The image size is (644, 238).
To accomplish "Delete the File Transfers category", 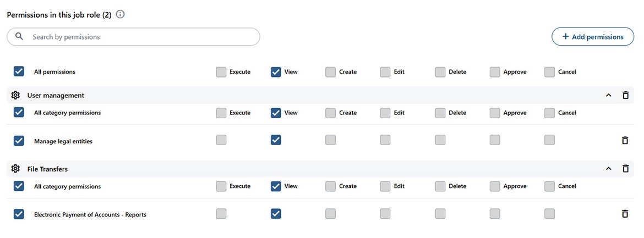I will [x=625, y=169].
